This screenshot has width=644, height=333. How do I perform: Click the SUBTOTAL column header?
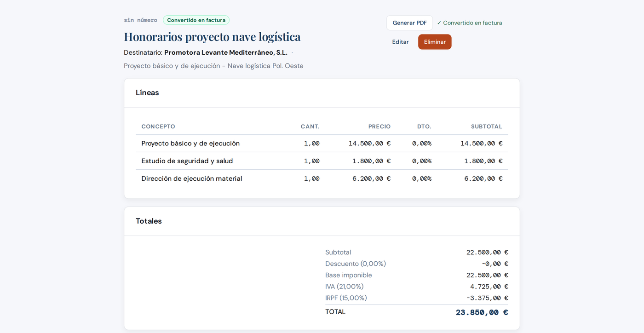[x=487, y=126]
